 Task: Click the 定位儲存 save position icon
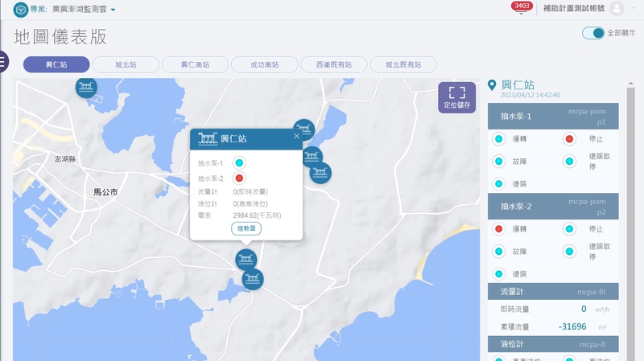(x=456, y=97)
